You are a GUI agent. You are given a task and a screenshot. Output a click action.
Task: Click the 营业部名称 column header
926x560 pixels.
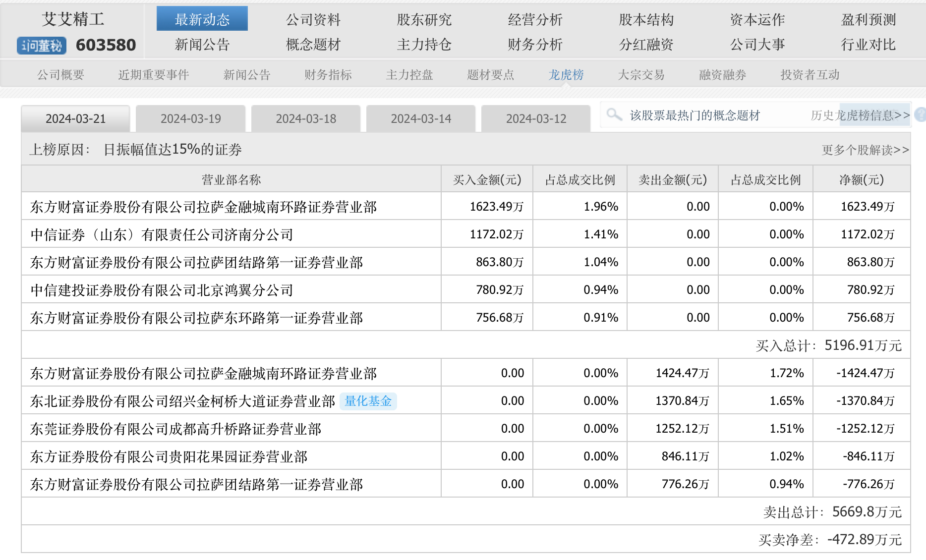[231, 179]
